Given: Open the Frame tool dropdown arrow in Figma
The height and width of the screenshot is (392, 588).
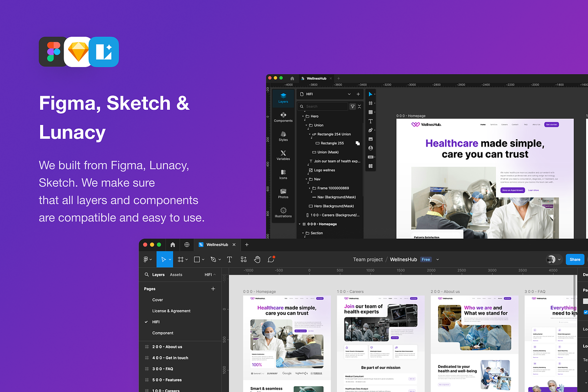Looking at the screenshot, I should [x=187, y=259].
